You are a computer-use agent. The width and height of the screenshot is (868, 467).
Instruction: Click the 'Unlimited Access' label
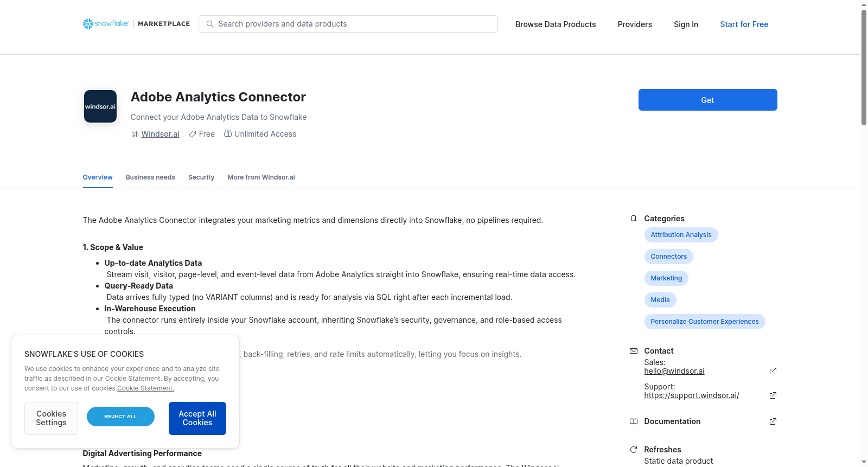point(265,134)
